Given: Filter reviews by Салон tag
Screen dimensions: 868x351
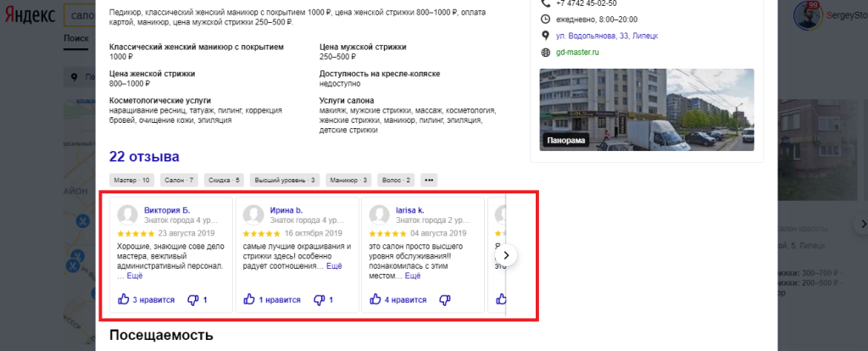Looking at the screenshot, I should pyautogui.click(x=180, y=180).
